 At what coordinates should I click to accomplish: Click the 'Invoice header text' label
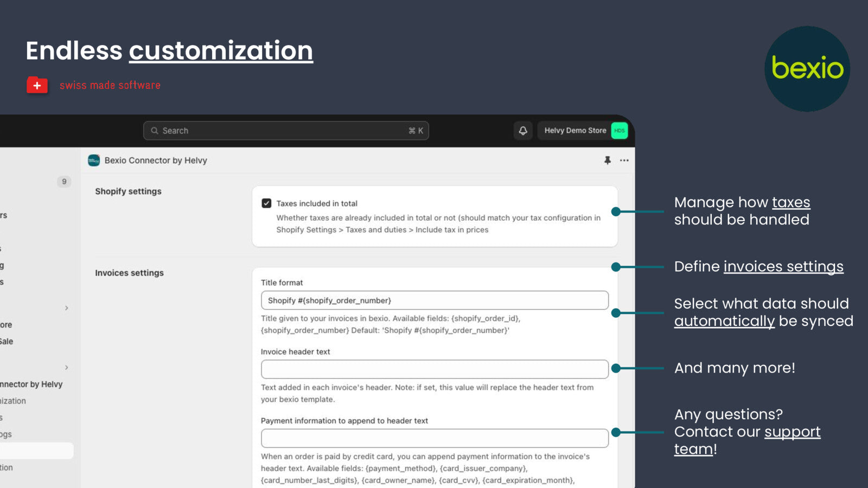[295, 352]
